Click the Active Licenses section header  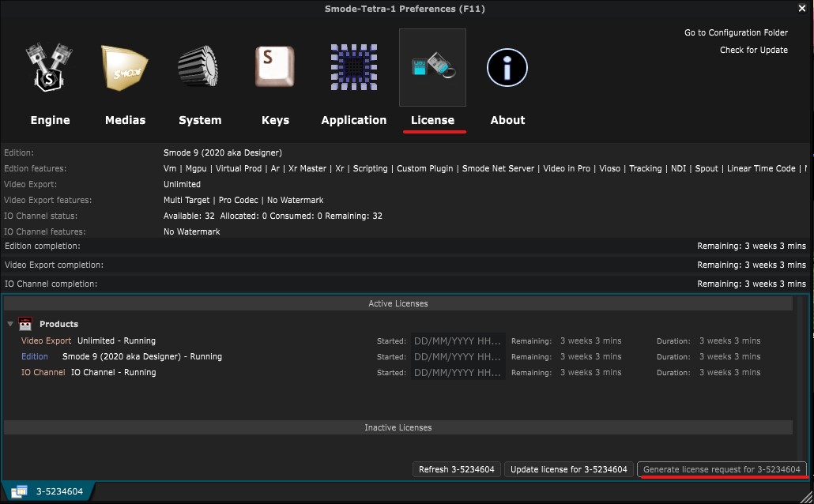tap(398, 303)
